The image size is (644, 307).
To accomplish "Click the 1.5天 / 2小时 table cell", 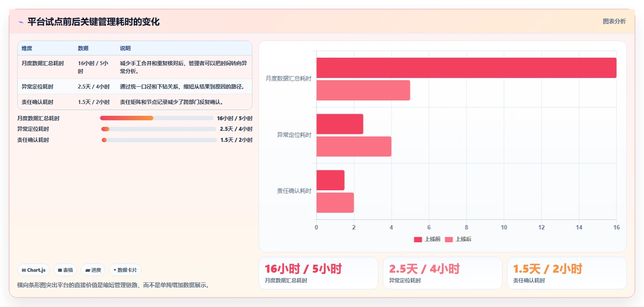I will click(94, 102).
